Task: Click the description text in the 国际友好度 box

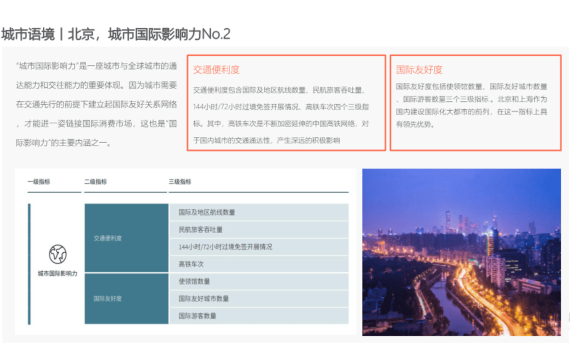Action: point(471,105)
